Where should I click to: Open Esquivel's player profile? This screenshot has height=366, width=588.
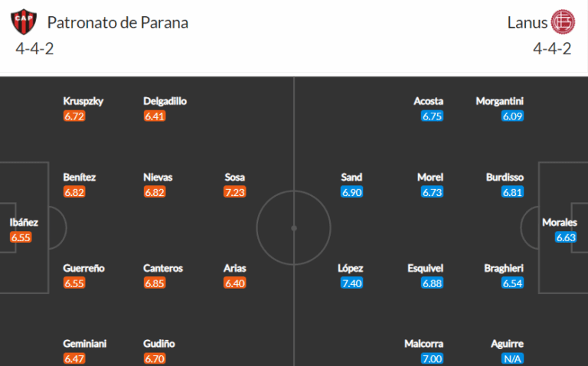click(425, 268)
